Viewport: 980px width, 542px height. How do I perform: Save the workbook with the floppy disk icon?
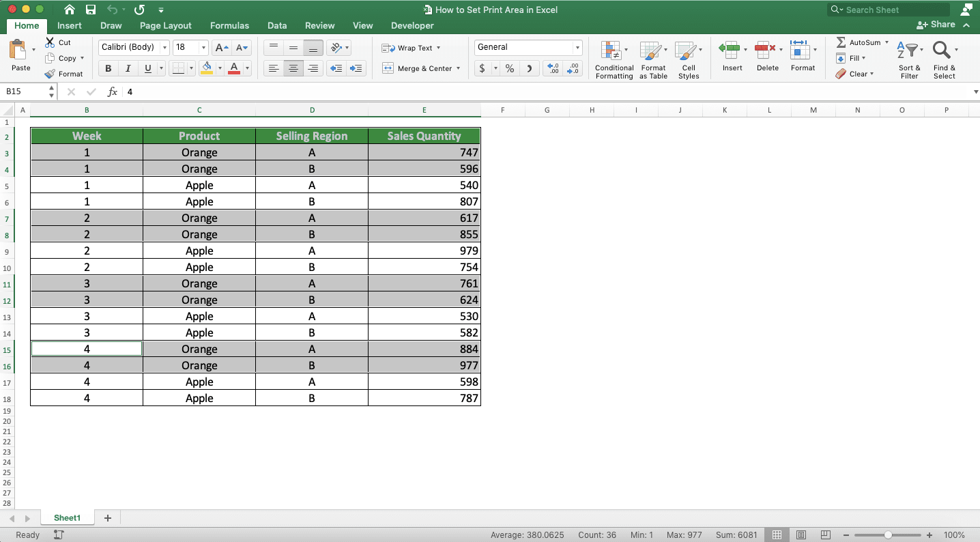(x=91, y=10)
